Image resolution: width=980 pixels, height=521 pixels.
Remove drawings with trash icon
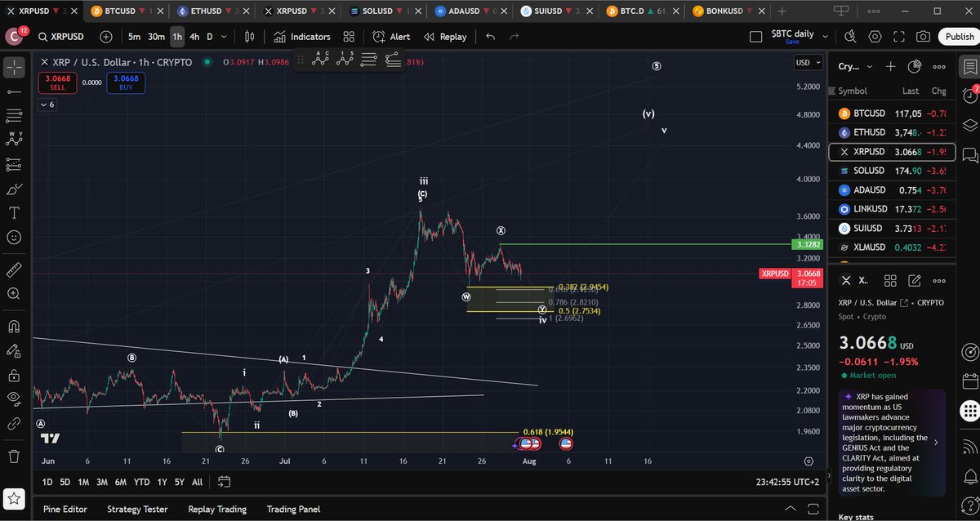click(14, 456)
